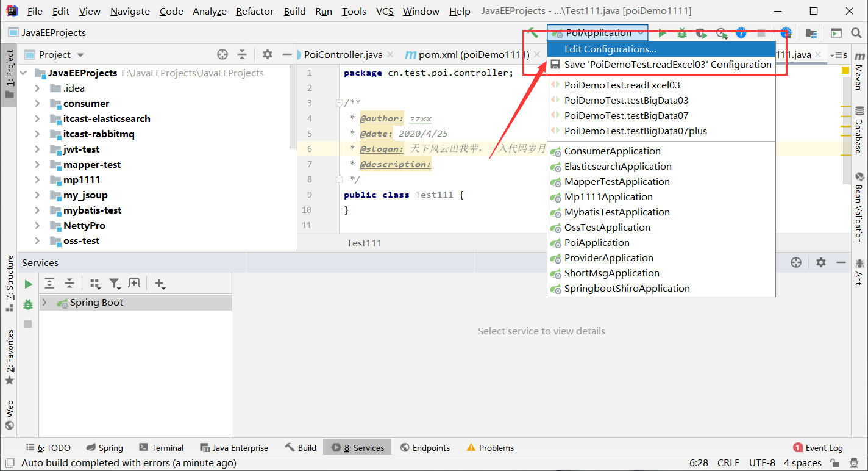
Task: Click Services panel crosshair target icon
Action: tap(795, 262)
